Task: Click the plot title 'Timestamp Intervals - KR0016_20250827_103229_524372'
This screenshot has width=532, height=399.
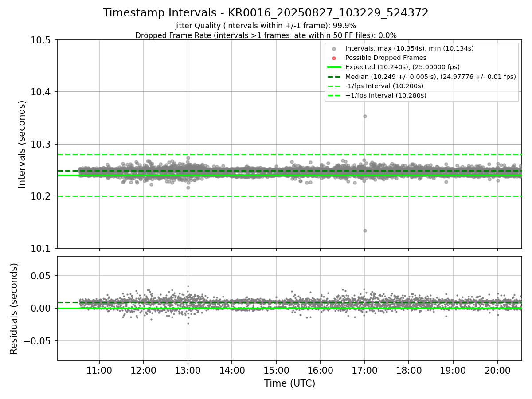Action: click(266, 13)
